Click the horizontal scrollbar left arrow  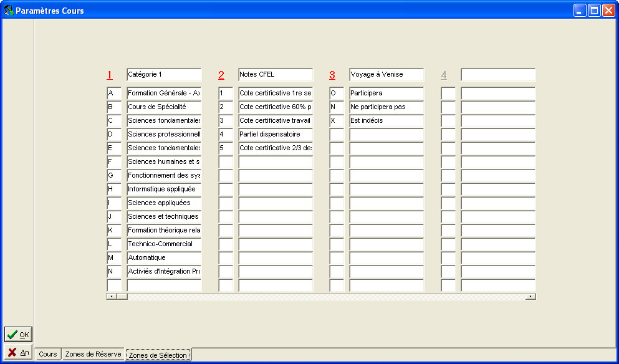click(x=112, y=297)
